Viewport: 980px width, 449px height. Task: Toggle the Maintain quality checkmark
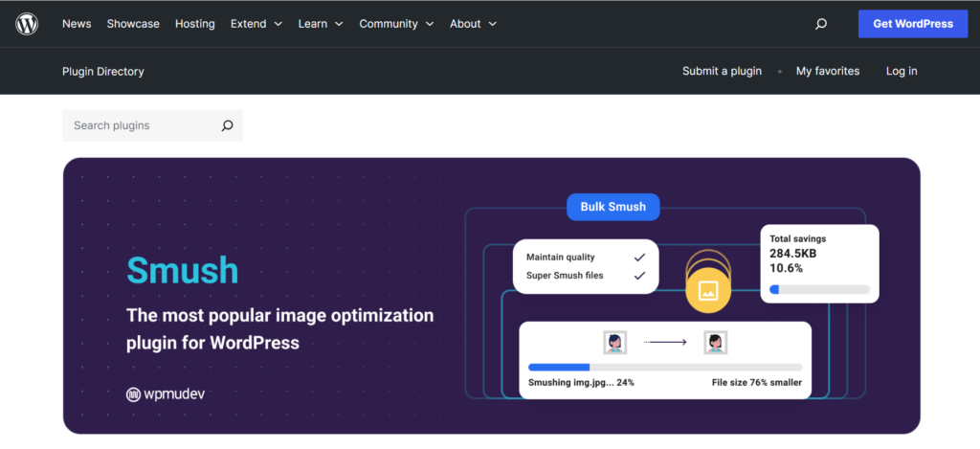point(638,258)
